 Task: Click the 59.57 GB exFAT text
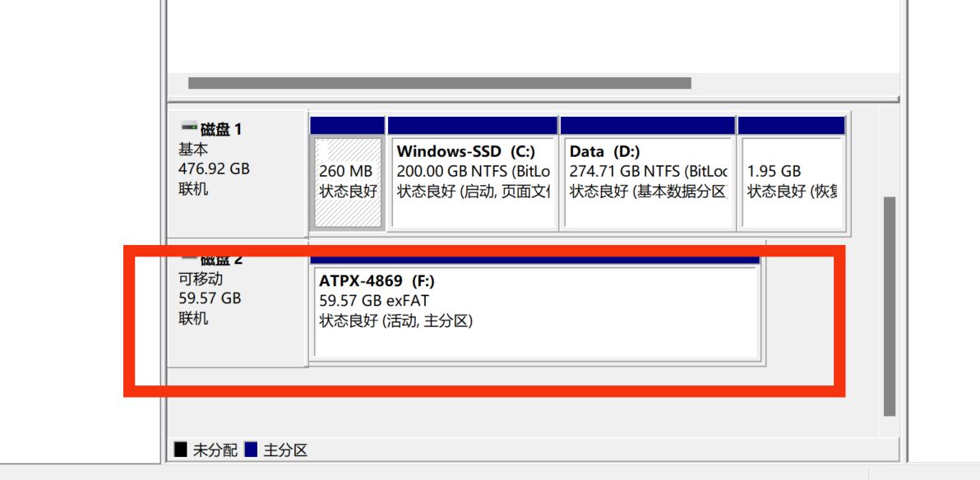pyautogui.click(x=374, y=302)
